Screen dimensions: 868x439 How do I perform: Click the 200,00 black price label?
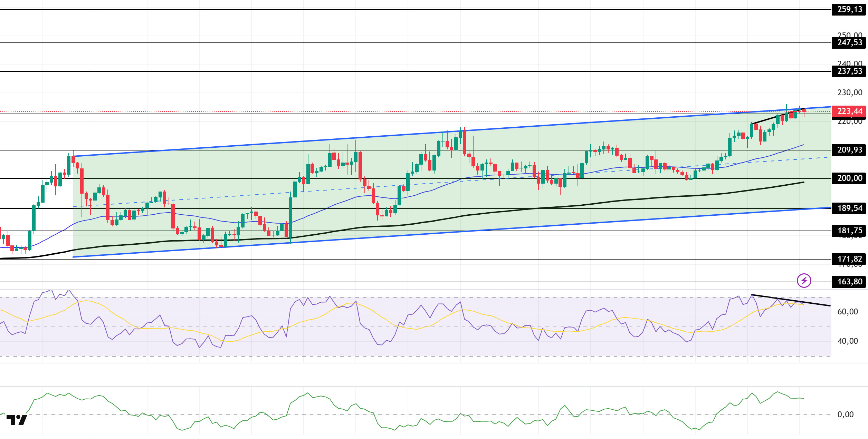click(849, 178)
